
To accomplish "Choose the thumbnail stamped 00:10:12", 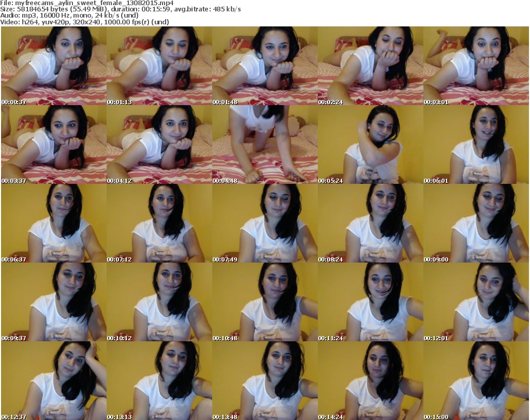I will tap(159, 301).
